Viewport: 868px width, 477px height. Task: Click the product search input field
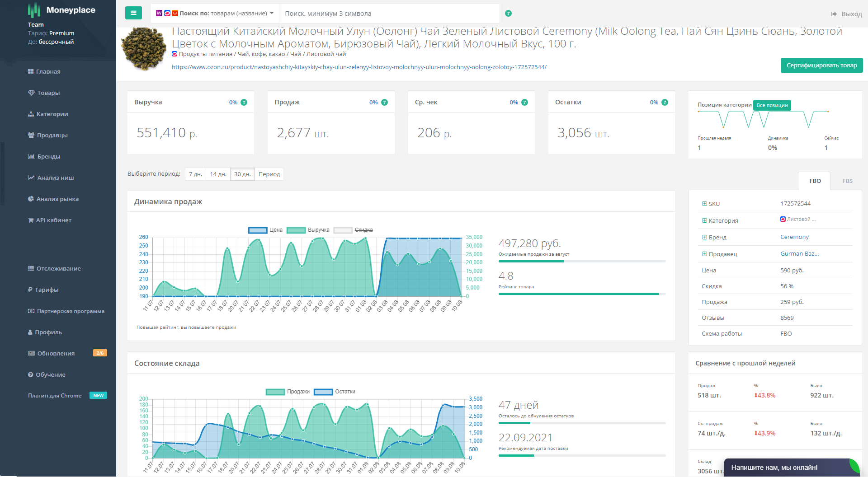pos(389,14)
